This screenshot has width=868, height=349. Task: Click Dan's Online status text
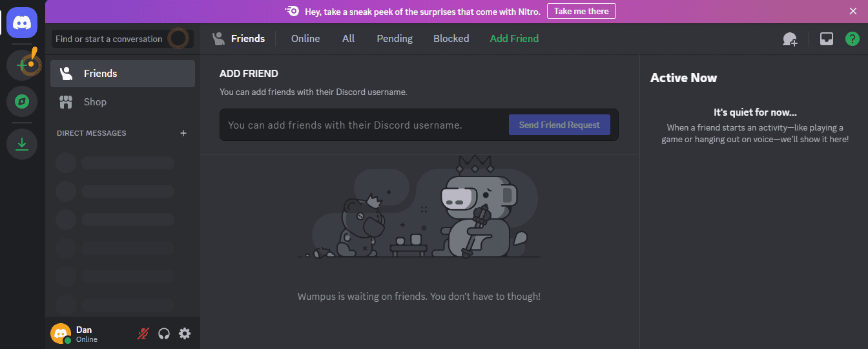[87, 339]
